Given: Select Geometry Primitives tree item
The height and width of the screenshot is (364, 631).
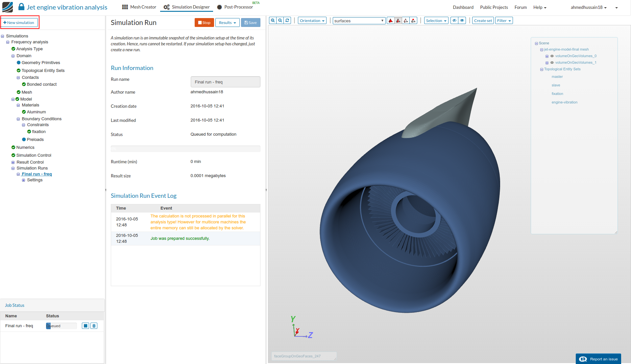Looking at the screenshot, I should 40,63.
